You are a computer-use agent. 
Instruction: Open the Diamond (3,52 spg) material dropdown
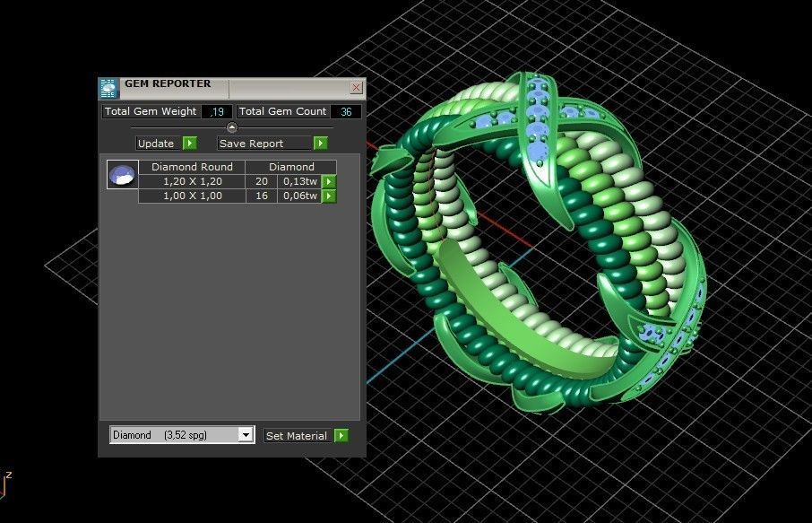click(246, 434)
